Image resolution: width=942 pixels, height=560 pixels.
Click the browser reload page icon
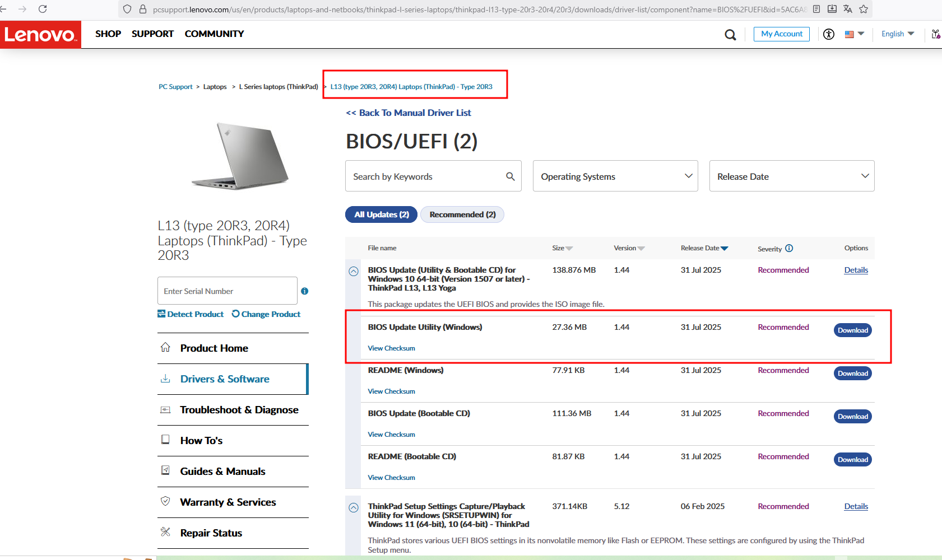(43, 9)
